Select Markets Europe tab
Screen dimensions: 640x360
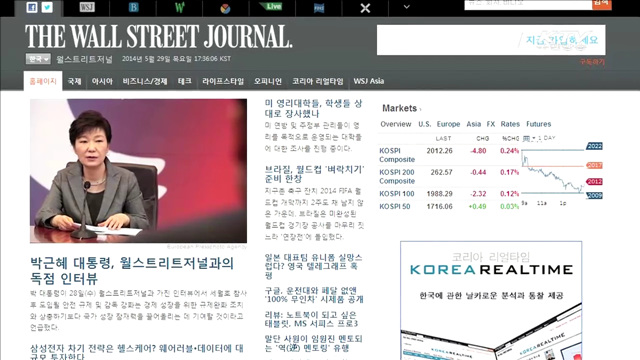pos(448,124)
